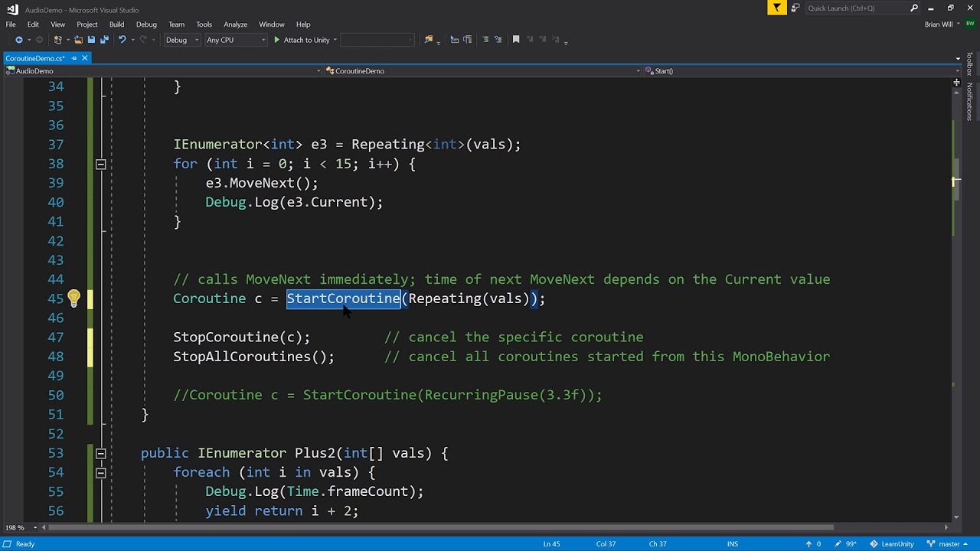Screen dimensions: 980x551
Task: Open the Analyze menu
Action: 236,24
